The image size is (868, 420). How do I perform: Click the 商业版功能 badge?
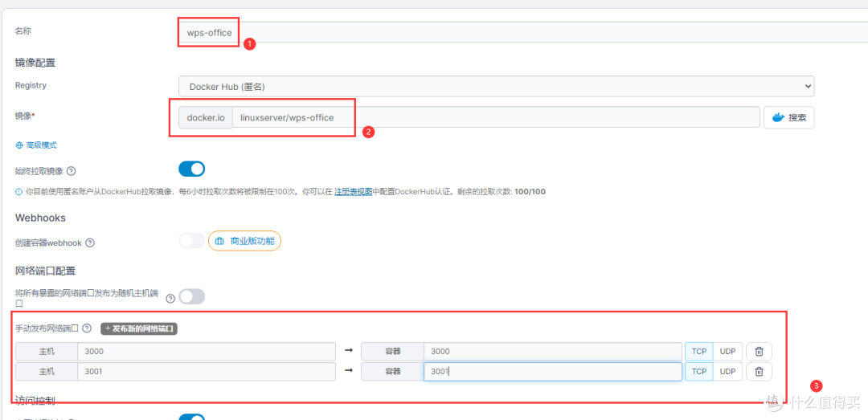pos(244,241)
